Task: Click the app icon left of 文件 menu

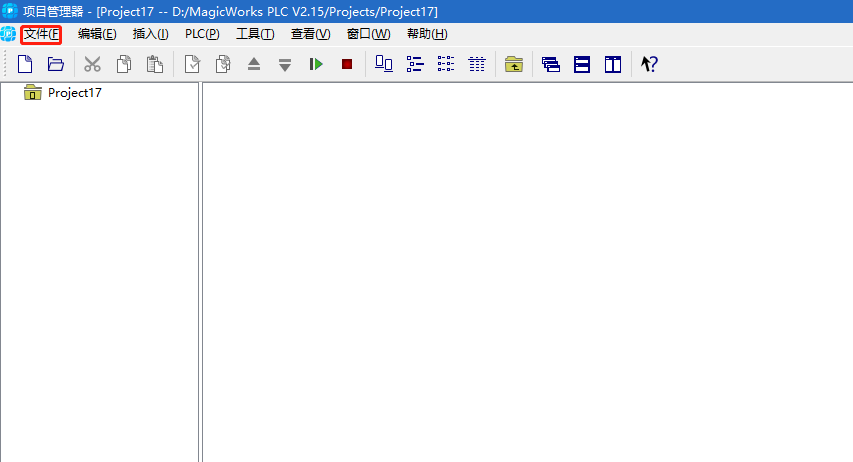Action: click(8, 34)
